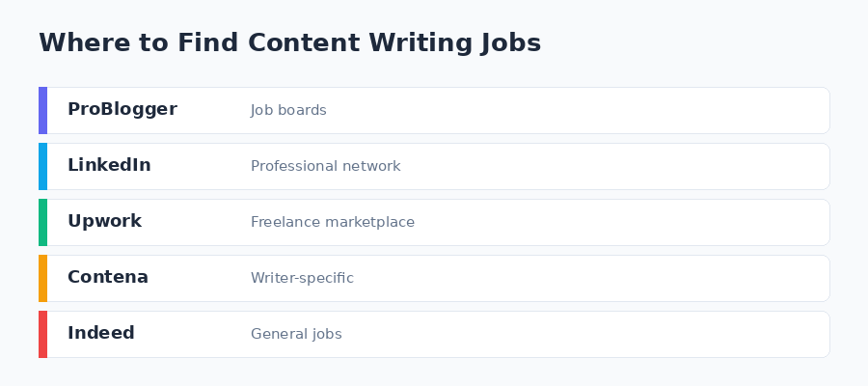Click the 'Writer-specific' description
Screen dimensions: 868x386
coord(302,278)
